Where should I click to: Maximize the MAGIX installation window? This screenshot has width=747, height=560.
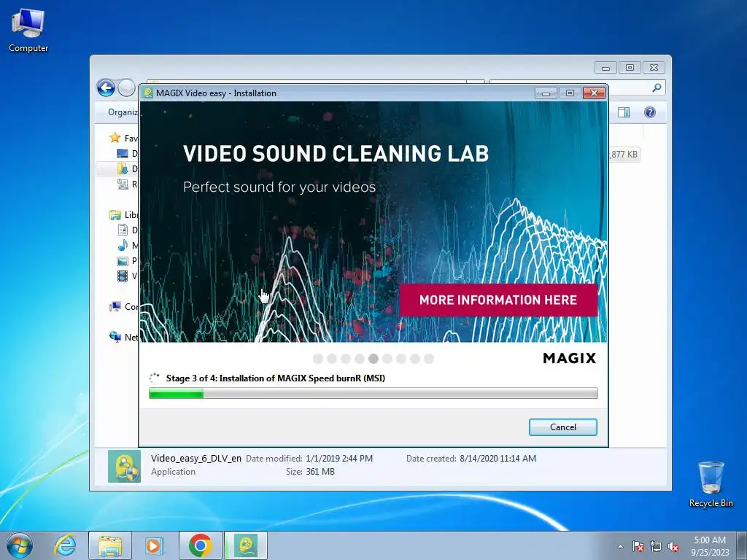click(570, 93)
